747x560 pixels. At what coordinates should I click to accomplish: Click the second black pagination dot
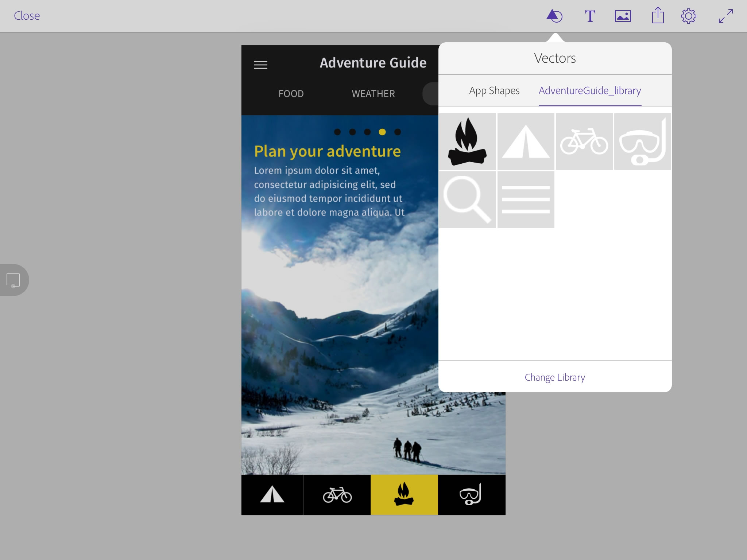(352, 132)
